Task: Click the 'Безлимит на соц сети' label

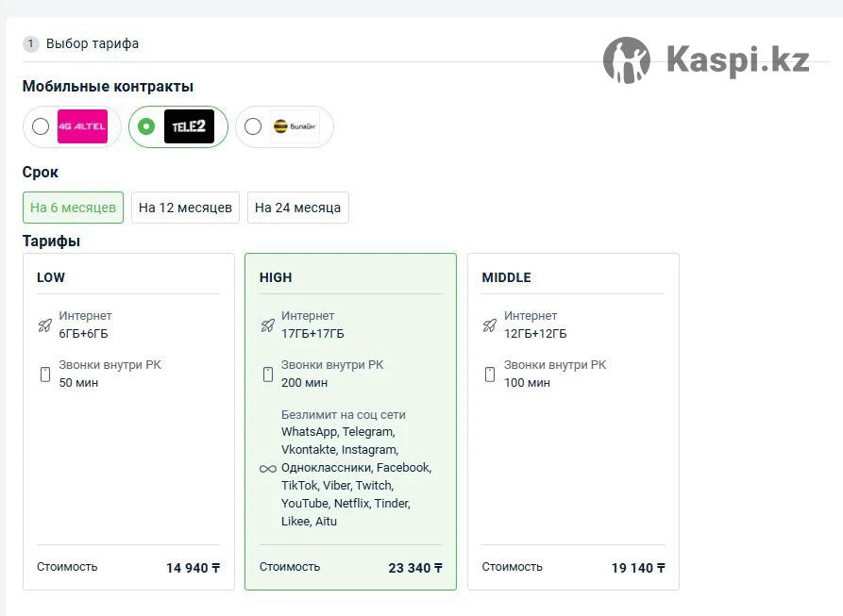Action: click(344, 415)
